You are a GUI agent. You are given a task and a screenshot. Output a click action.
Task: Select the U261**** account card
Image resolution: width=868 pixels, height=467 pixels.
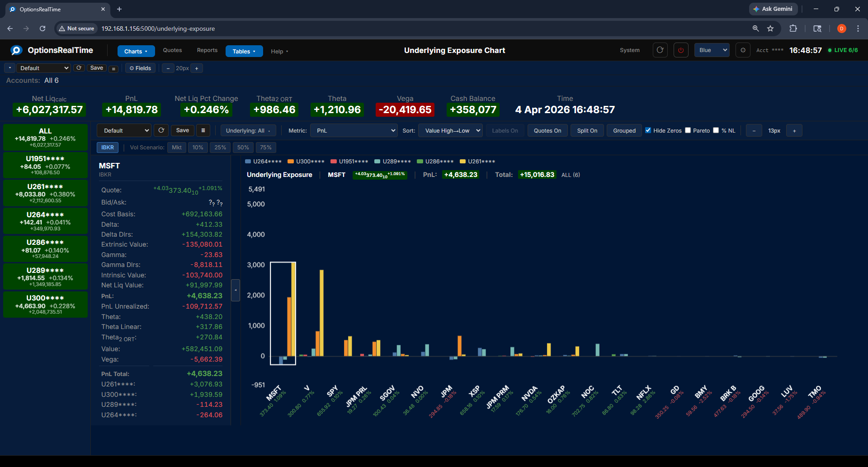(45, 193)
